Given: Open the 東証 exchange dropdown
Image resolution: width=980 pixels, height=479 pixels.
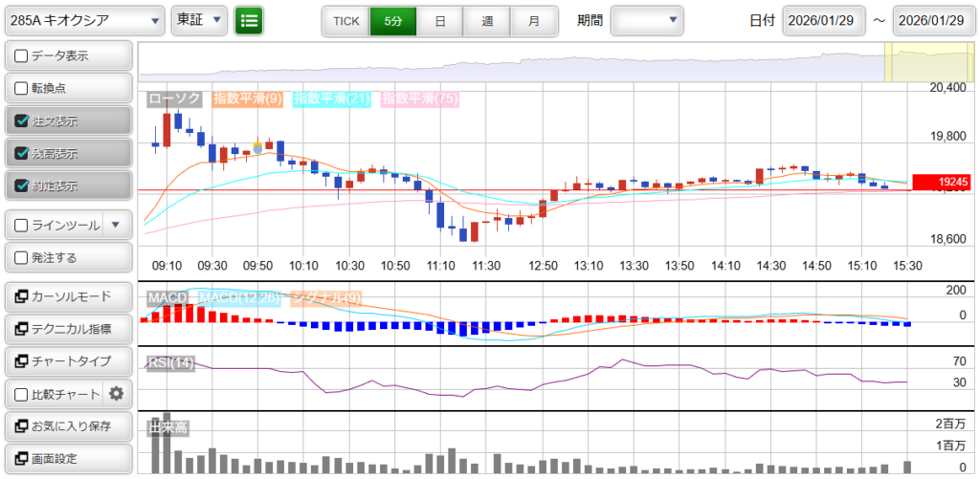Looking at the screenshot, I should pyautogui.click(x=199, y=20).
